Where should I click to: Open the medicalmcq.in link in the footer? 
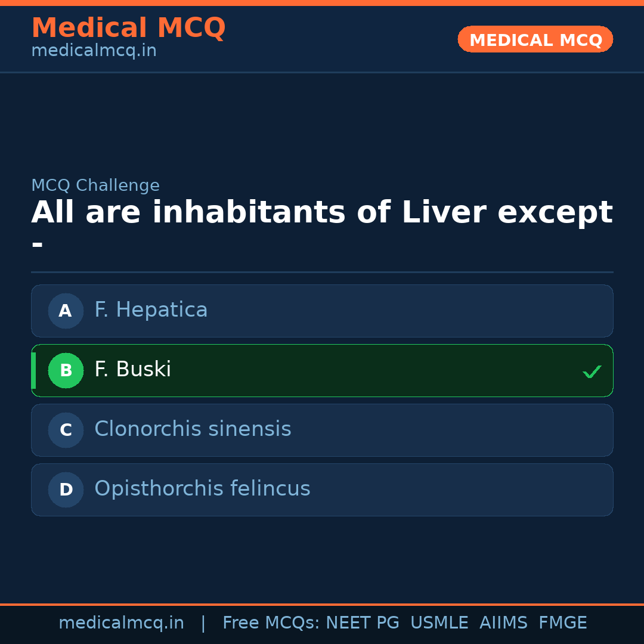(121, 623)
